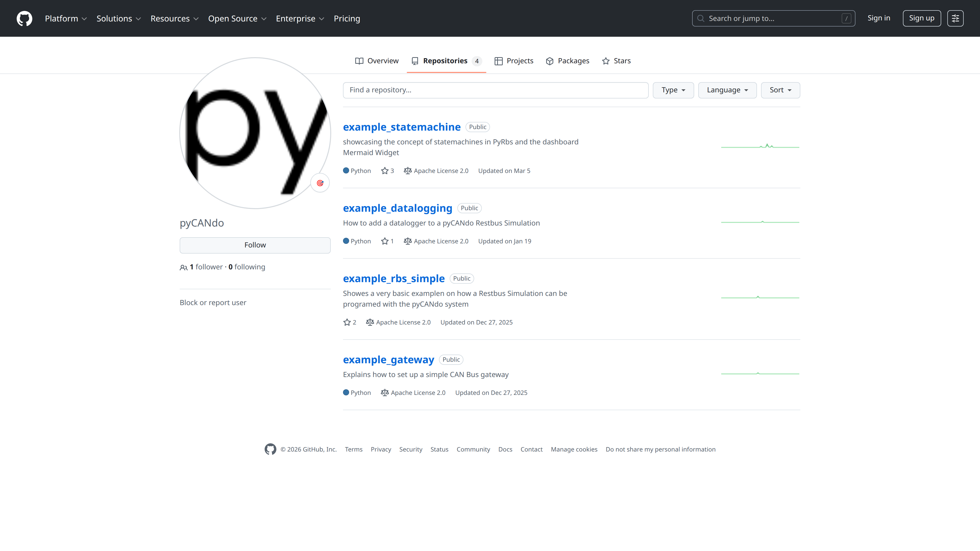Open the footer Docs link
Image resolution: width=980 pixels, height=551 pixels.
[505, 449]
